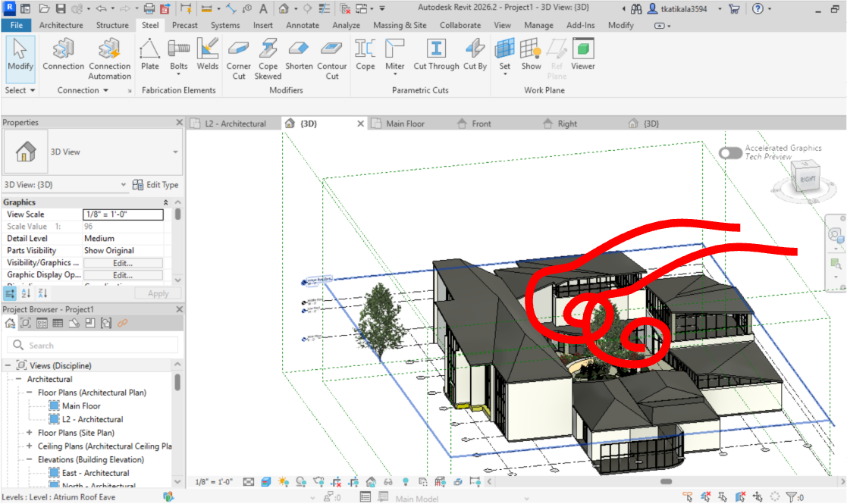This screenshot has width=847, height=504.
Task: Toggle Select Underlay Elements in status bar
Action: (705, 496)
